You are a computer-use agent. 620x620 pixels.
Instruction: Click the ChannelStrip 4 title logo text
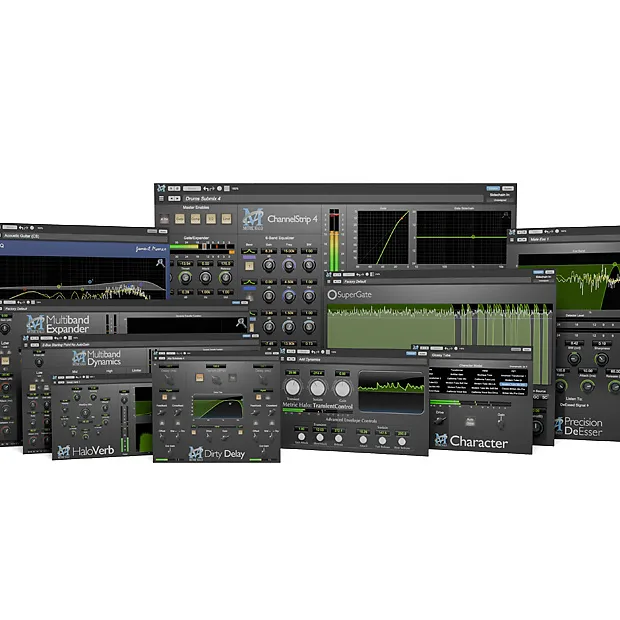[x=292, y=219]
